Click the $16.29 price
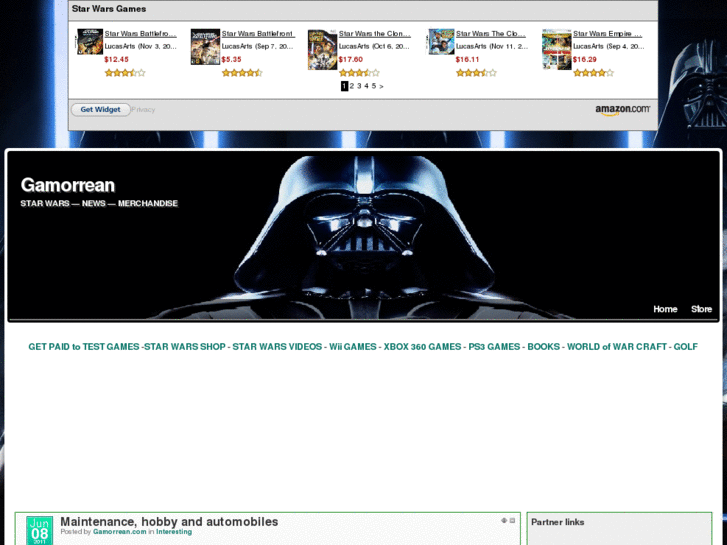Viewport: 727px width, 545px height. click(585, 59)
